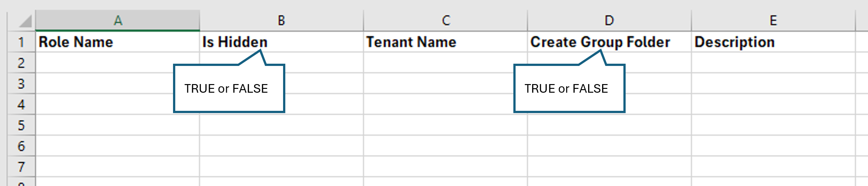Select row 1 header
The height and width of the screenshot is (186, 868).
pyautogui.click(x=21, y=42)
